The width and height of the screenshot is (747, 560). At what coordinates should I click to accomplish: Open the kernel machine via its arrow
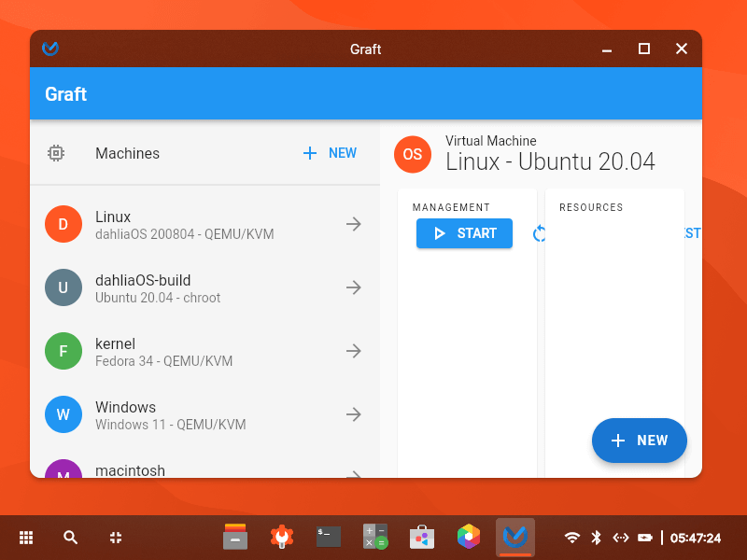pos(354,351)
